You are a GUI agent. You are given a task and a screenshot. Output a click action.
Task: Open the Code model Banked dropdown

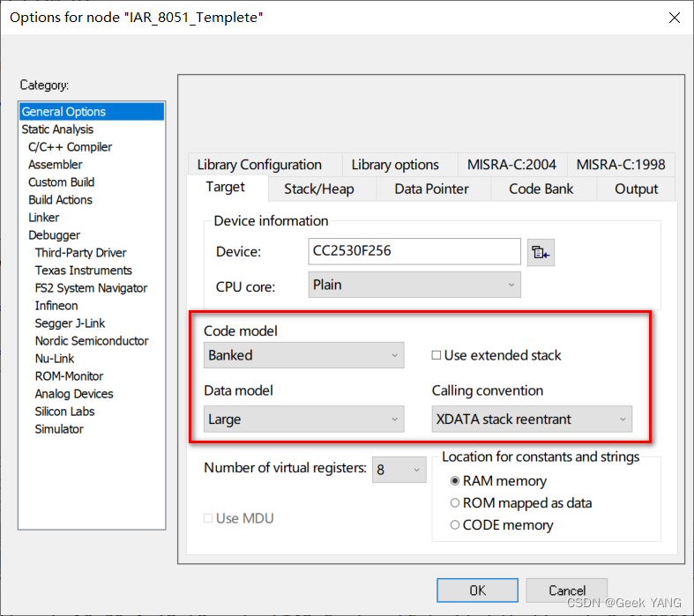click(303, 355)
